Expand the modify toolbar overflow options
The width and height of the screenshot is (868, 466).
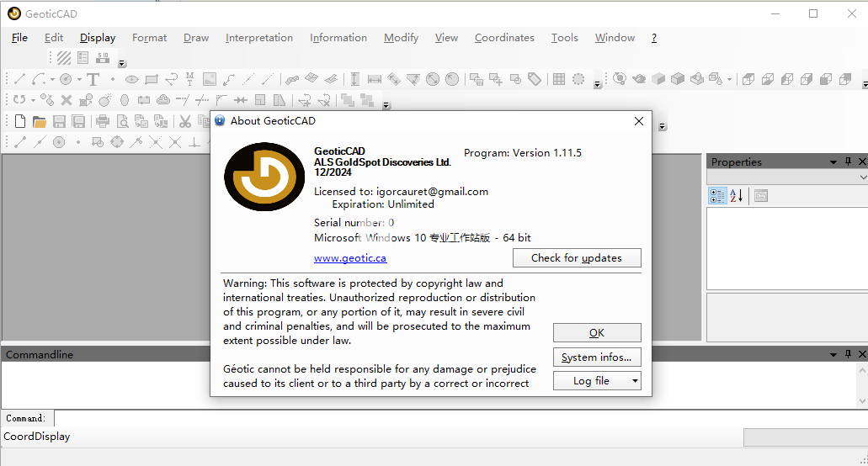[386, 105]
